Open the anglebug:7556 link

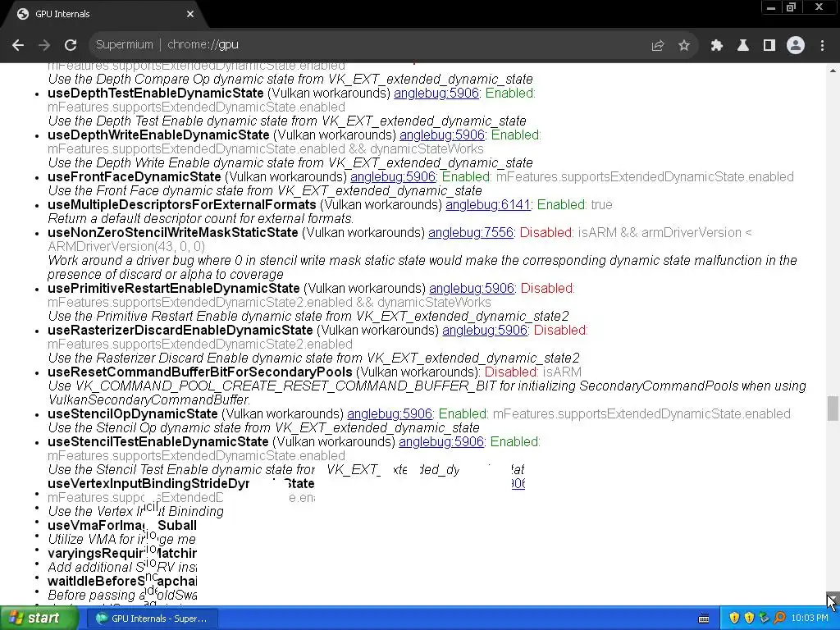click(471, 232)
